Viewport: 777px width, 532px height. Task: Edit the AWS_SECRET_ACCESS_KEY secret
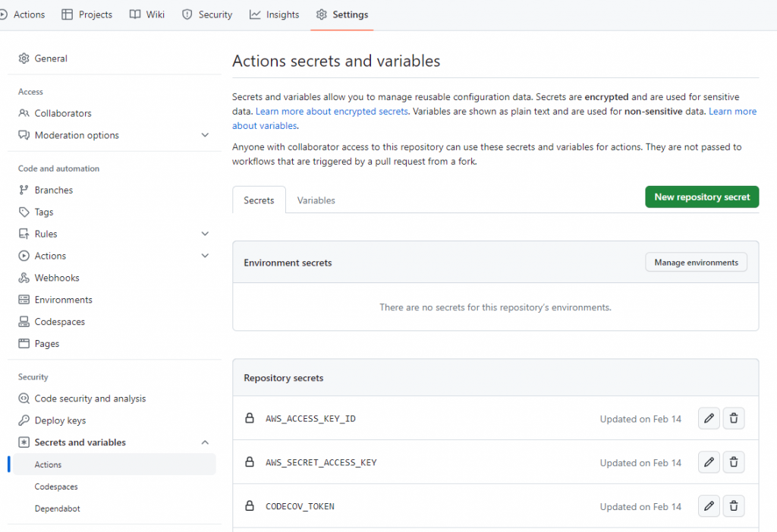(709, 462)
